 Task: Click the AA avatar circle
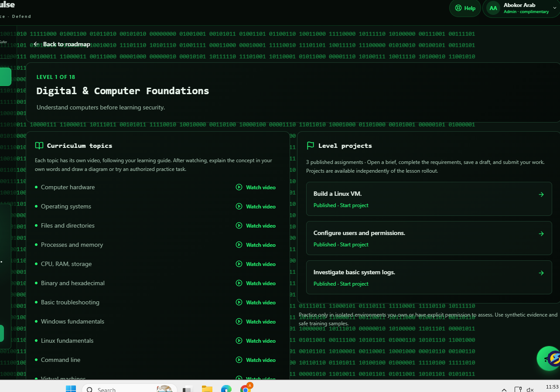[x=493, y=8]
